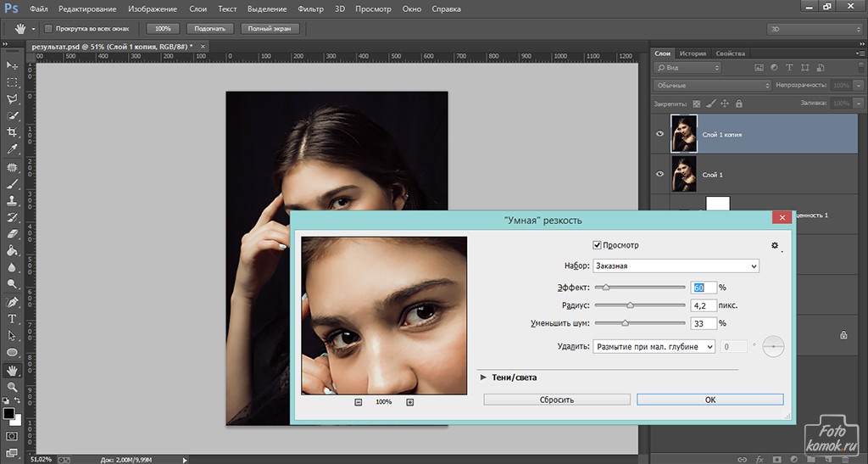Hide the Слой 1 копия layer
Screen dimensions: 868x464
661,134
